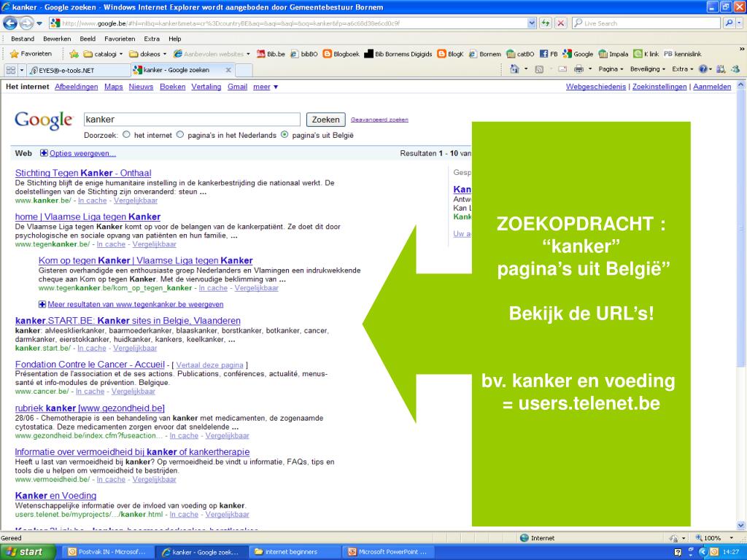747x560 pixels.
Task: Click the Home page icon
Action: (x=514, y=69)
